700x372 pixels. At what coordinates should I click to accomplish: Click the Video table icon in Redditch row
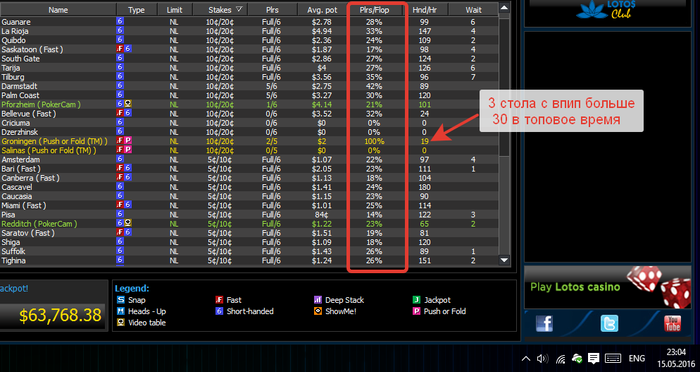tap(128, 223)
